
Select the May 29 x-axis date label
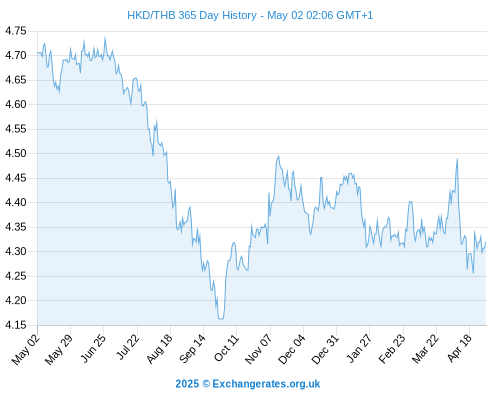59,349
